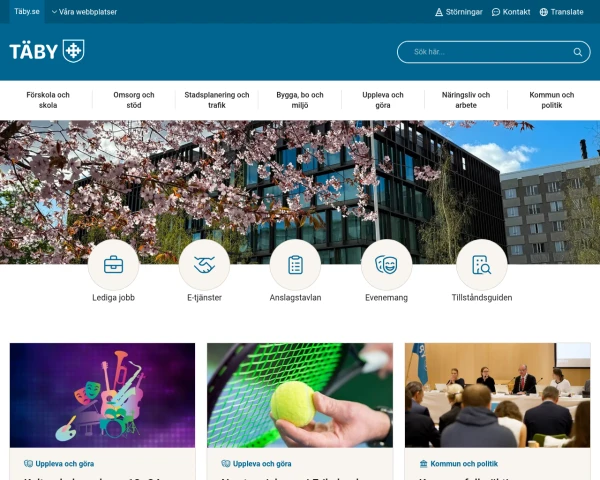Open Uppleva och göra menu
600x480 pixels.
click(x=383, y=100)
